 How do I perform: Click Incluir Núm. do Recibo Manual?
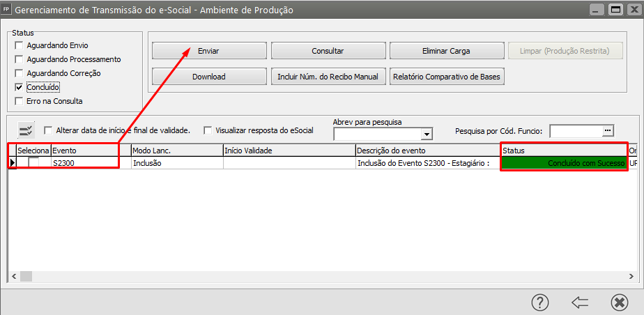click(x=328, y=77)
